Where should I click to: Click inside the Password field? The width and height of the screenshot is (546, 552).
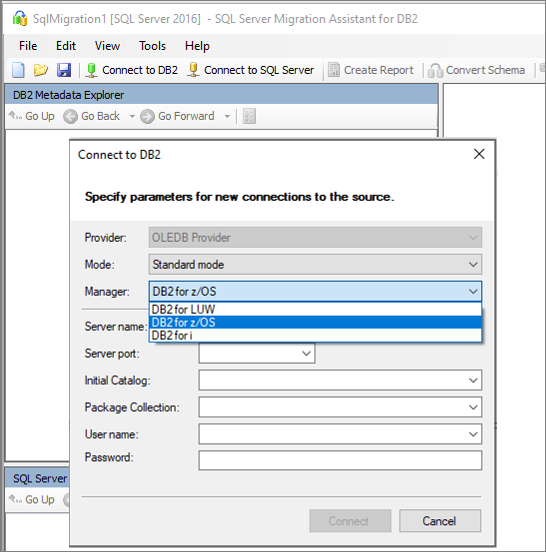(340, 460)
